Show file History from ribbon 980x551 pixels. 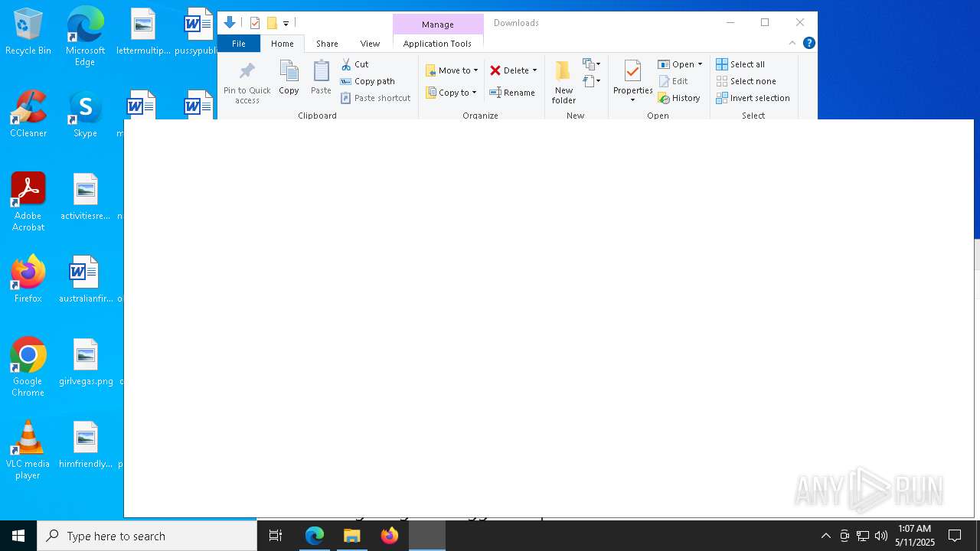click(x=680, y=98)
